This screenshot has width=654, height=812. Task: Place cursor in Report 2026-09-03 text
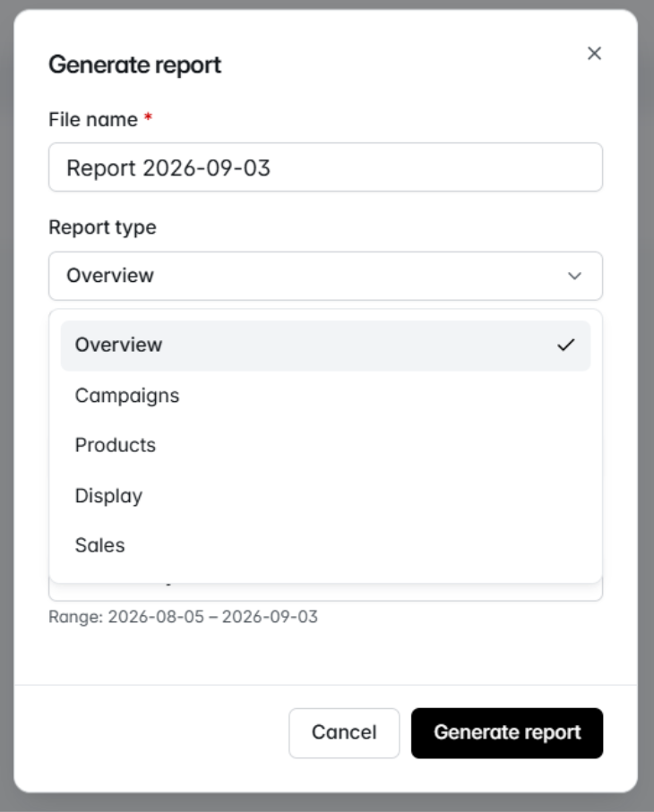(x=168, y=168)
